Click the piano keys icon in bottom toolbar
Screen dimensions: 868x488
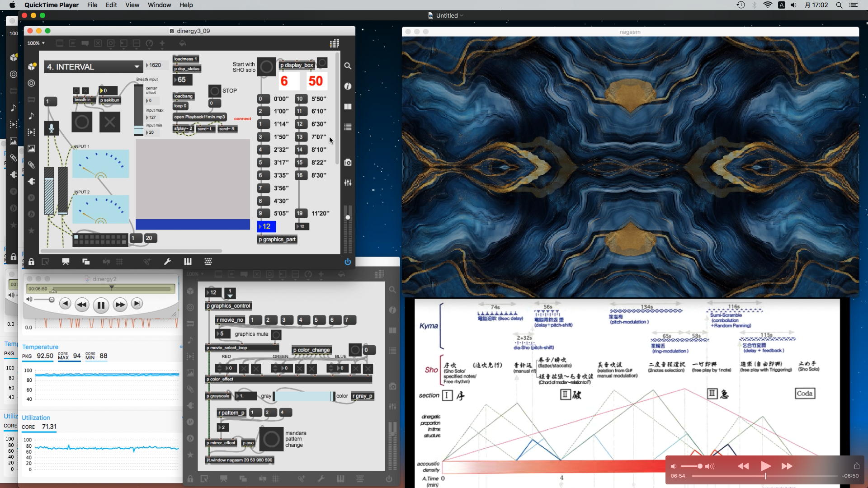point(188,262)
